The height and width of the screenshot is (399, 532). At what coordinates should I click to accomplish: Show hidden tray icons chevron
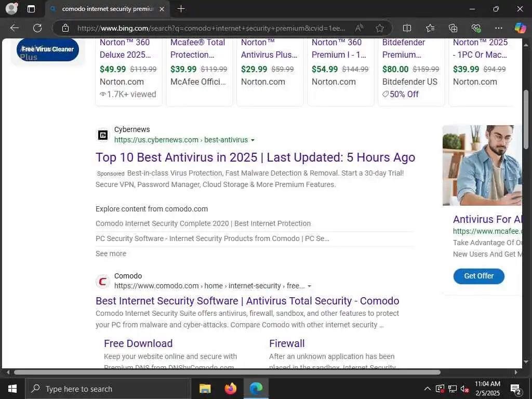pos(428,389)
